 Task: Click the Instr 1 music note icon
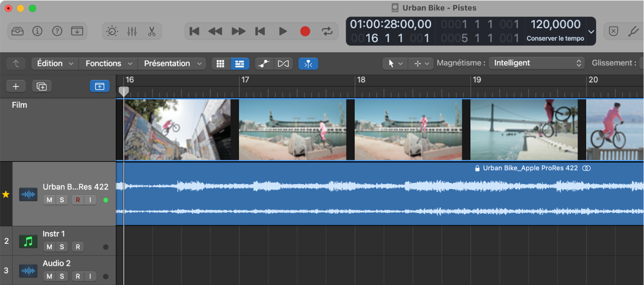(28, 241)
